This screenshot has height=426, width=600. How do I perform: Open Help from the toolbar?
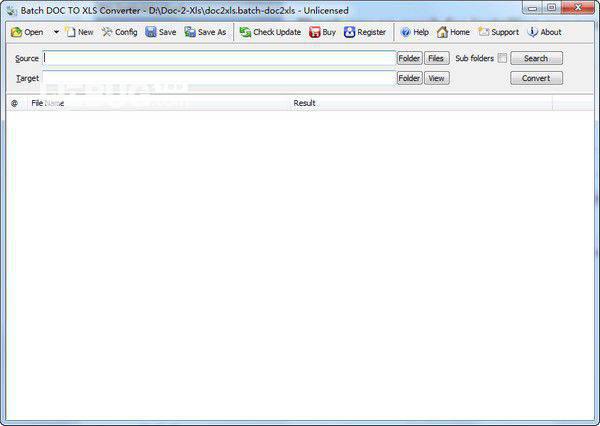tap(414, 32)
